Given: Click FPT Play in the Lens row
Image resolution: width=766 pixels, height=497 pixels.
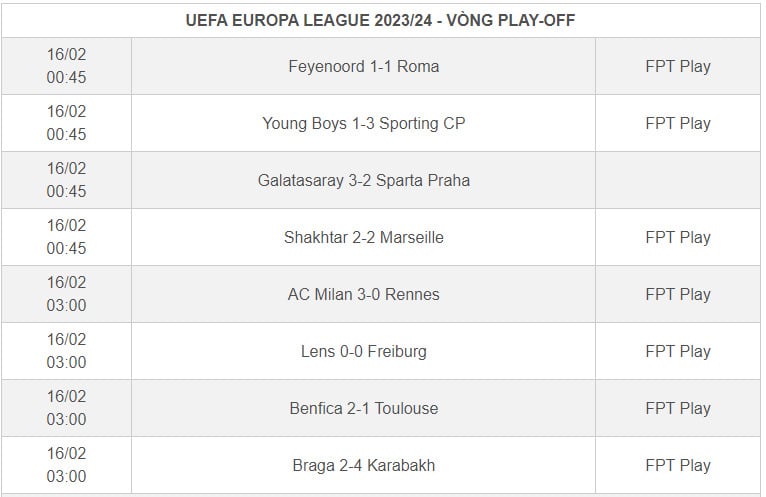Looking at the screenshot, I should click(x=678, y=351).
